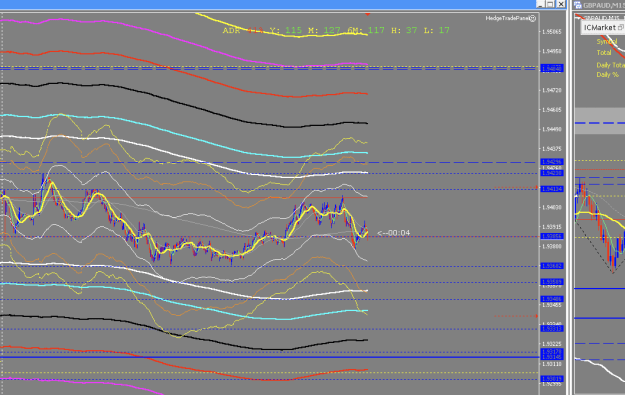Click the 1.93225 price axis label
The height and width of the screenshot is (395, 625).
pos(552,344)
